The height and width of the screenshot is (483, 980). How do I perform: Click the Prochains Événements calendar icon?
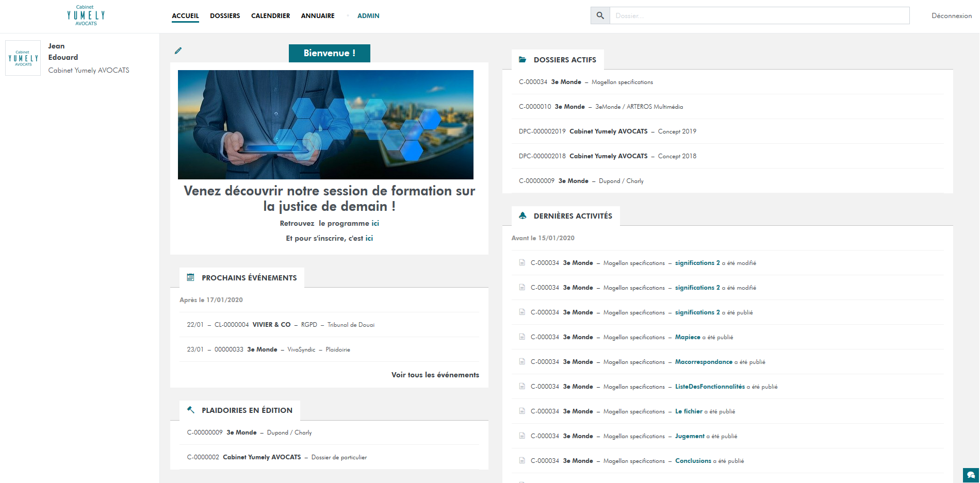[x=190, y=278]
